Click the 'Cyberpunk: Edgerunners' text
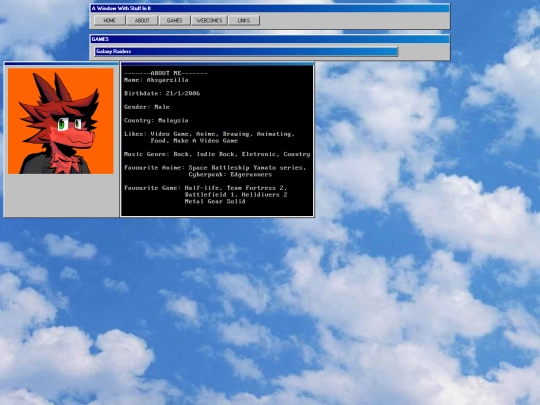The image size is (540, 405). coord(230,174)
